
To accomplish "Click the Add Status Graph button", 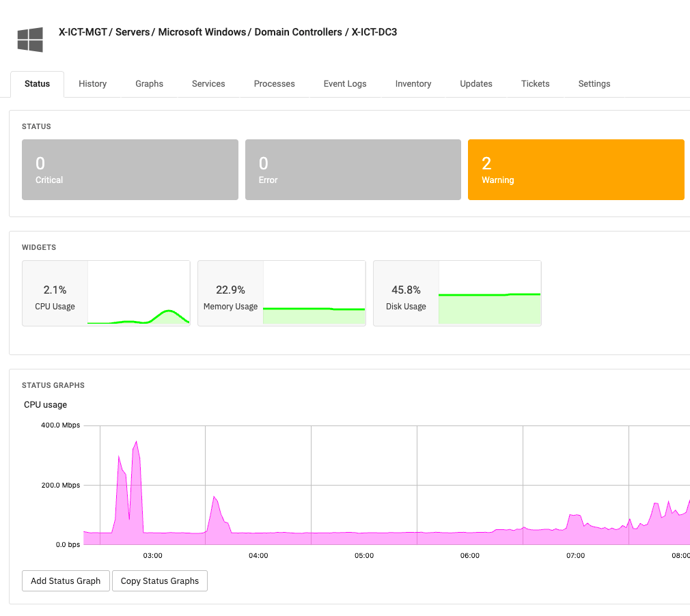I will (66, 580).
